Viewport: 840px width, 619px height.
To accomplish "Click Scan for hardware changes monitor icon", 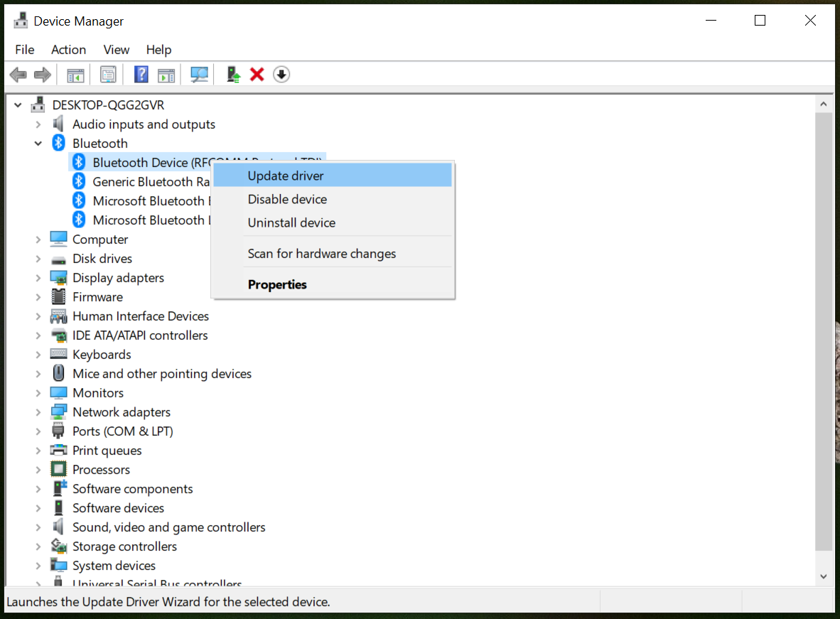I will pyautogui.click(x=199, y=75).
